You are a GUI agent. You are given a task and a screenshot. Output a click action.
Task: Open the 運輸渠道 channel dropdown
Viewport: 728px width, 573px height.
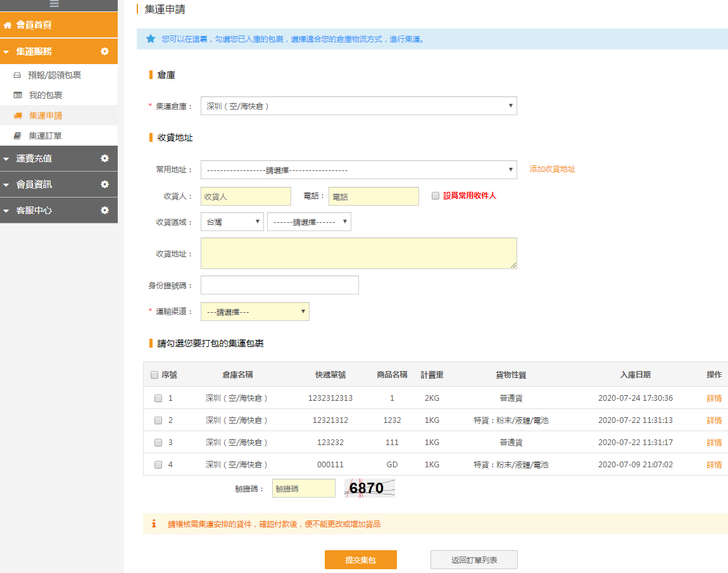pyautogui.click(x=255, y=312)
